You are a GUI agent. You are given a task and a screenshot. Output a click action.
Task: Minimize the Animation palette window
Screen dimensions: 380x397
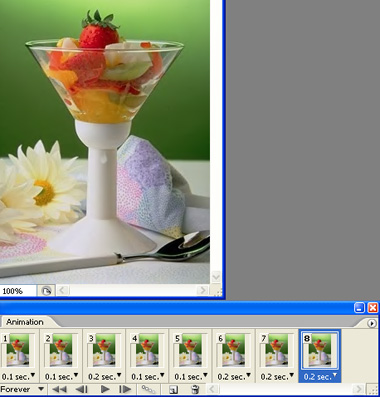click(359, 308)
